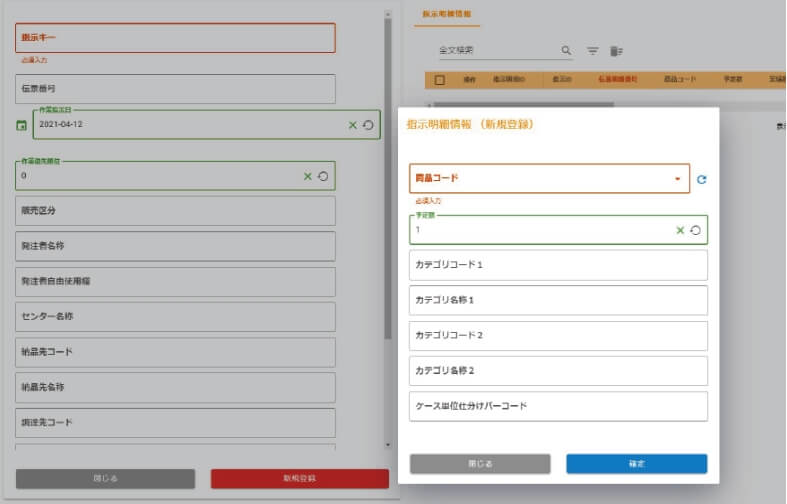Focus the カテゴリ名称2 field
The width and height of the screenshot is (787, 504).
[x=558, y=371]
